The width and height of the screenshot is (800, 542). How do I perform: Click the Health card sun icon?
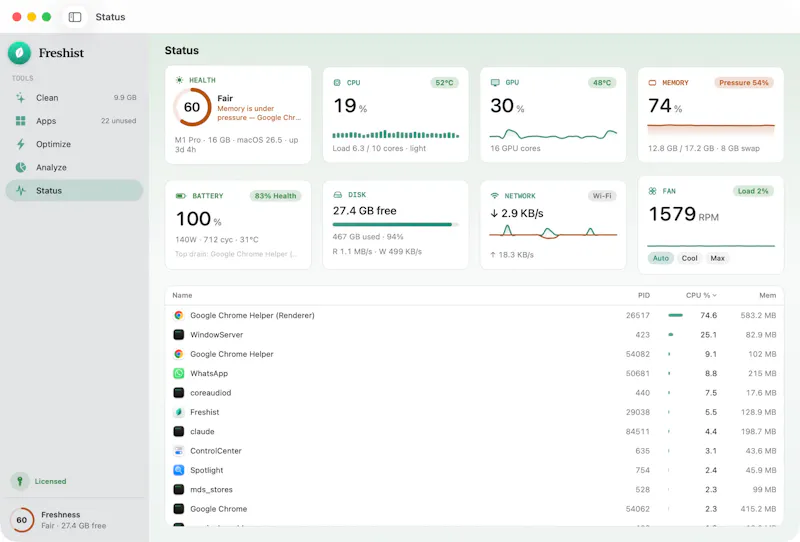pyautogui.click(x=179, y=80)
